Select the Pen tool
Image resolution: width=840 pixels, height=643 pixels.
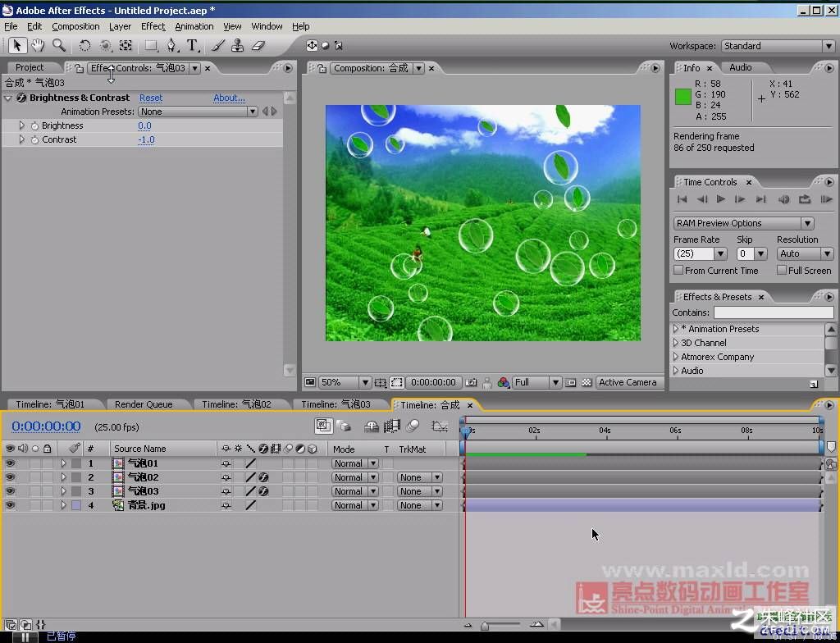(x=171, y=46)
